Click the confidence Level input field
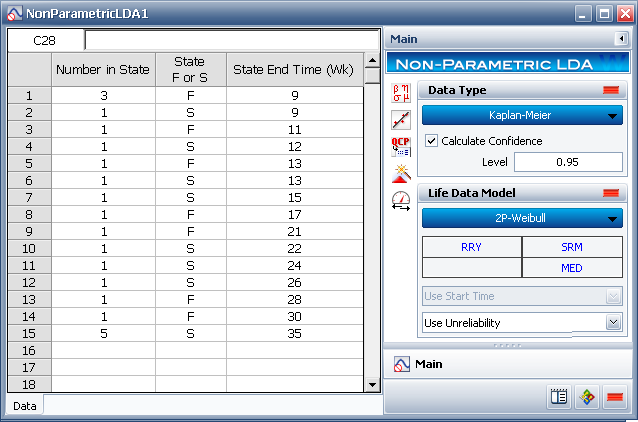638x422 pixels. pos(567,162)
